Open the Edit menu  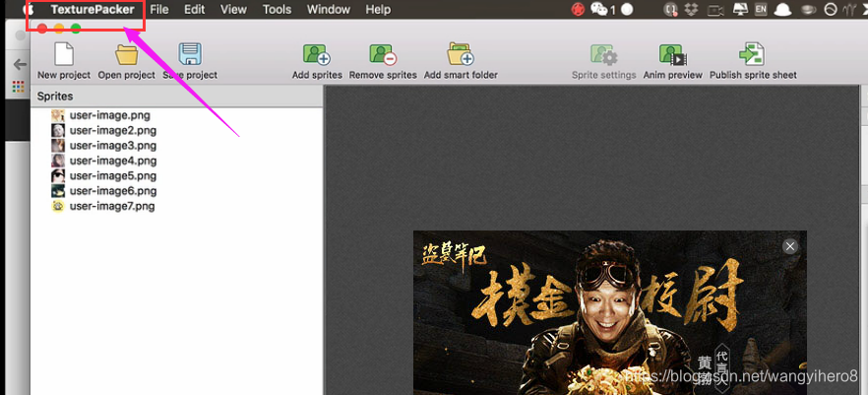(x=194, y=10)
